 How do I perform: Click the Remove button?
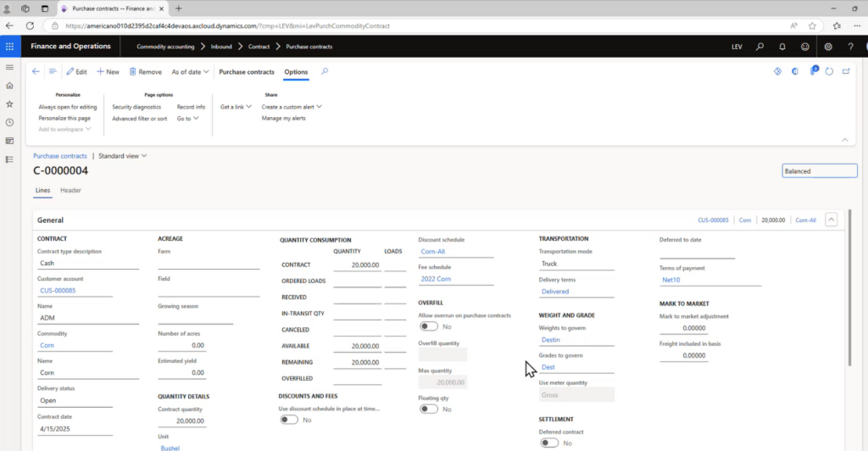(x=146, y=72)
